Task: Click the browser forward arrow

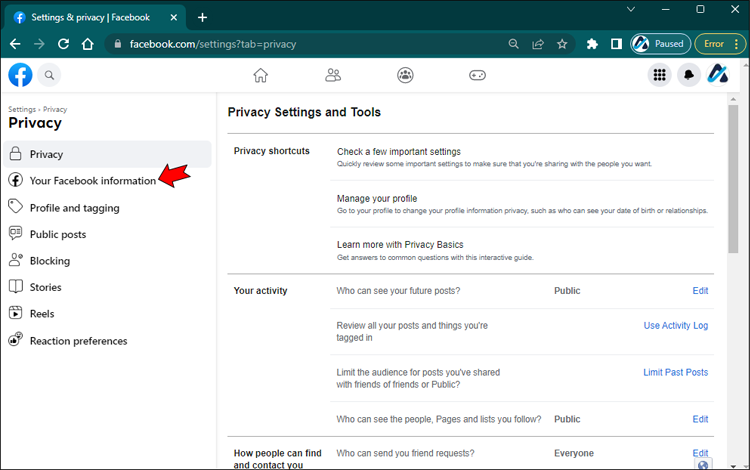Action: (39, 44)
